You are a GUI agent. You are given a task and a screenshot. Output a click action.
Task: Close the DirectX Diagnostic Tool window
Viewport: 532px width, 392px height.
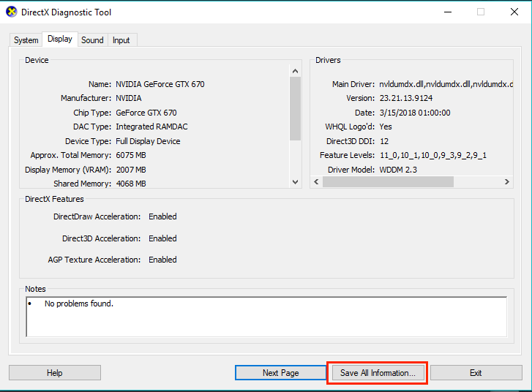click(x=514, y=12)
